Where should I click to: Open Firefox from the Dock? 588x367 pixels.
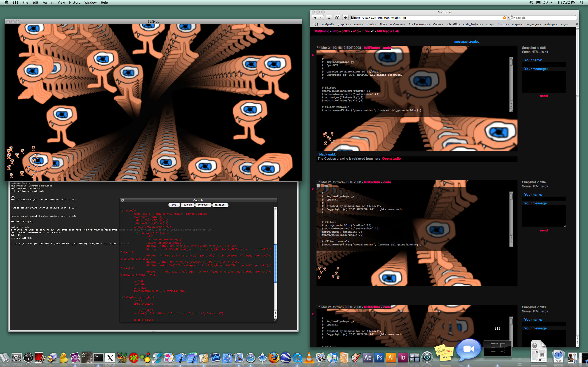[x=274, y=358]
